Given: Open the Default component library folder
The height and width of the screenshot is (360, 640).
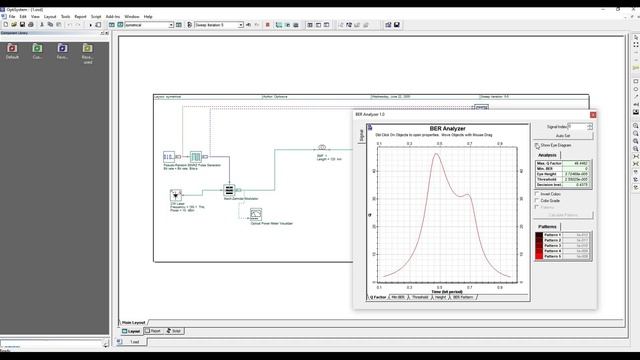Looking at the screenshot, I should coord(12,51).
